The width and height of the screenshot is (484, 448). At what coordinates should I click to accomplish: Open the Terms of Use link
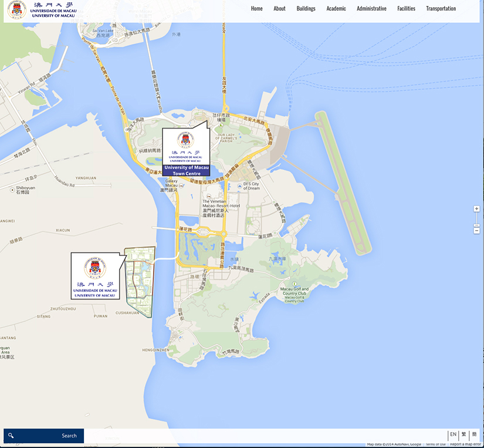point(435,444)
